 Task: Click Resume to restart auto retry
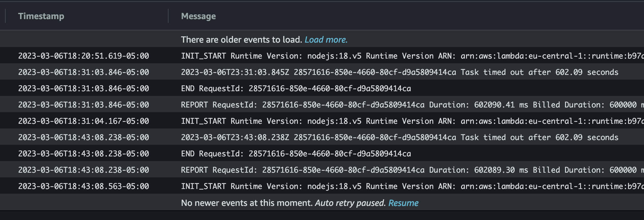[x=403, y=203]
